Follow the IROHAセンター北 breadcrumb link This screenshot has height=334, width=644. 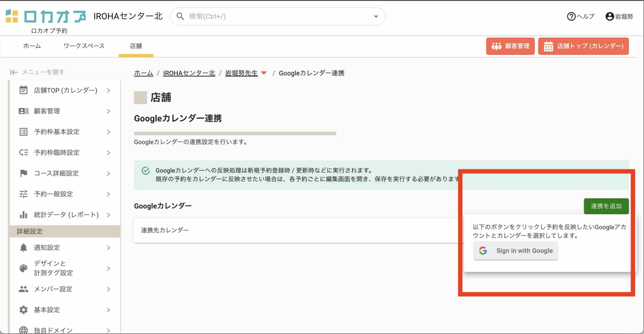[x=189, y=73]
